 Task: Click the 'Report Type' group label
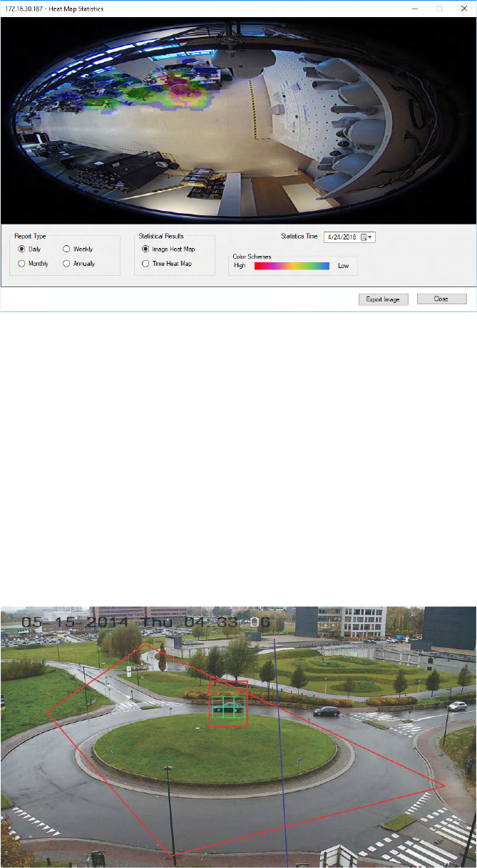pyautogui.click(x=30, y=235)
